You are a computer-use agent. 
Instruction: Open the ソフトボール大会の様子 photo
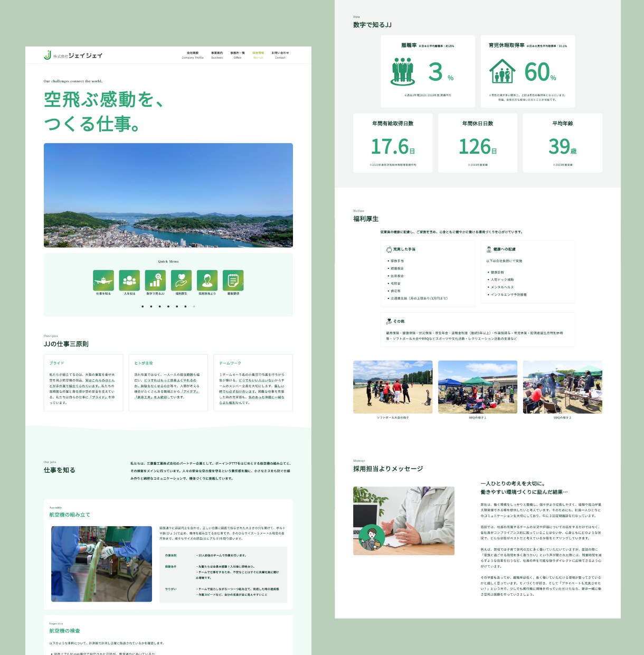pos(393,387)
